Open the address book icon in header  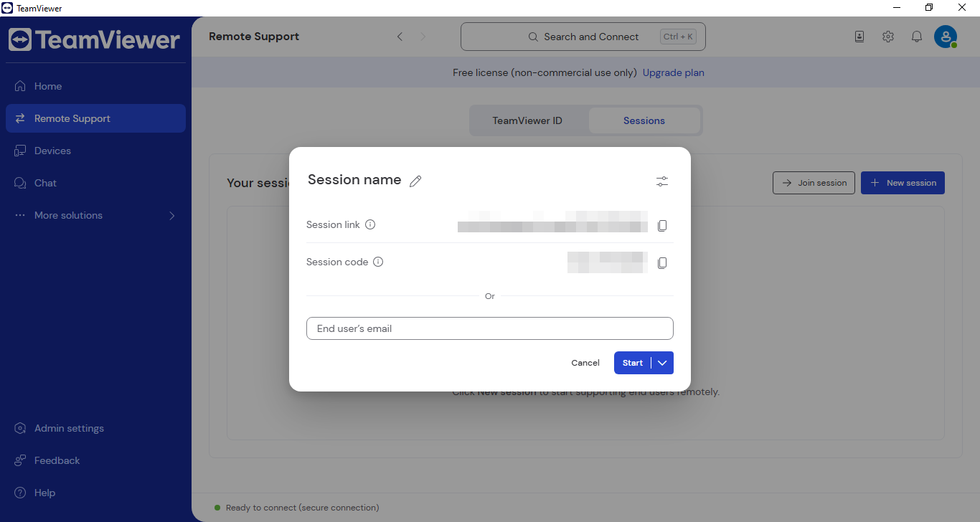tap(859, 37)
